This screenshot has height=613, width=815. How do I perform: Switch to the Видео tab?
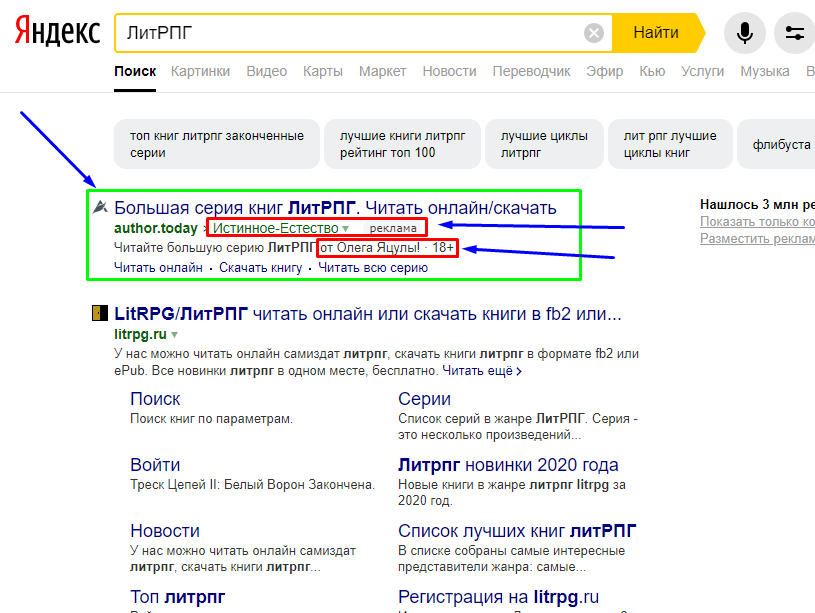[x=266, y=71]
